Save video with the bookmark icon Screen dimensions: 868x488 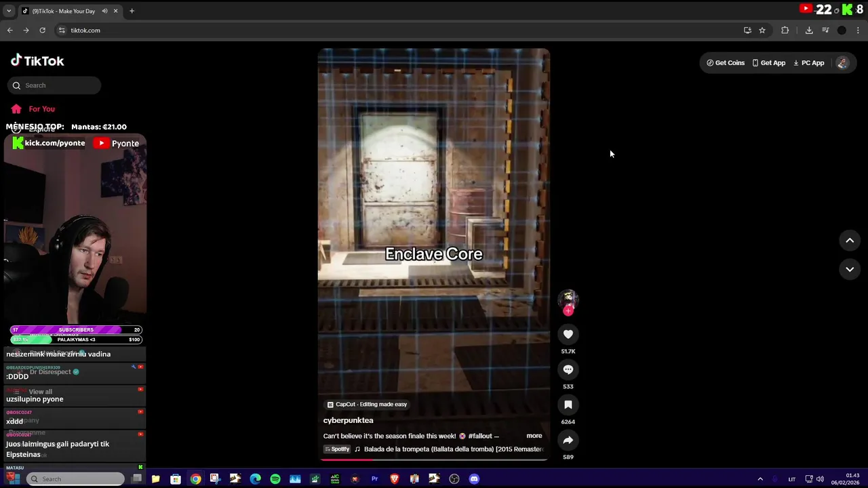(x=568, y=405)
